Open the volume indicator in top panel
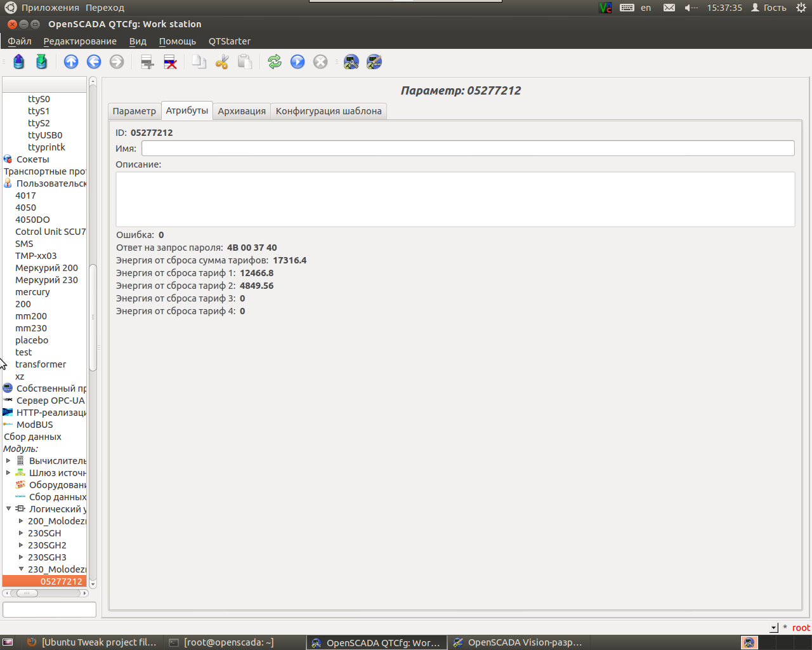812x650 pixels. 691,8
